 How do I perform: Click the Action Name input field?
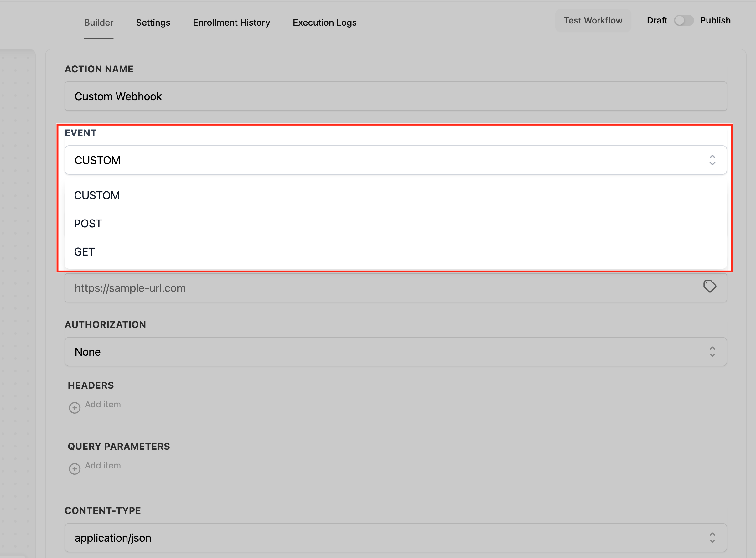click(x=395, y=96)
